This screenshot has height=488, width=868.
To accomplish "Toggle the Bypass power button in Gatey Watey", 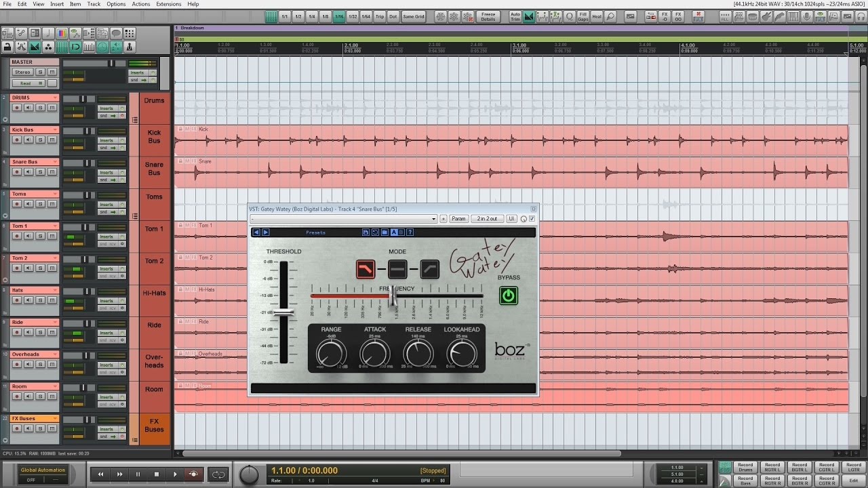I will (509, 296).
